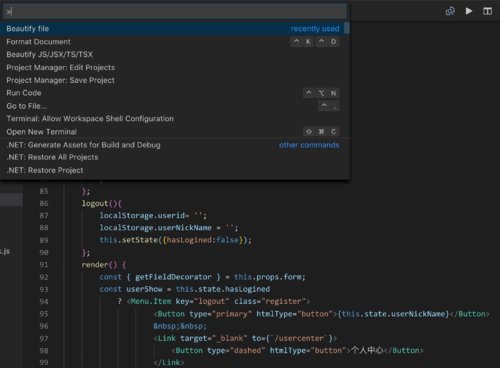This screenshot has width=500, height=368.
Task: Click line number 94 in the gutter
Action: coord(44,302)
